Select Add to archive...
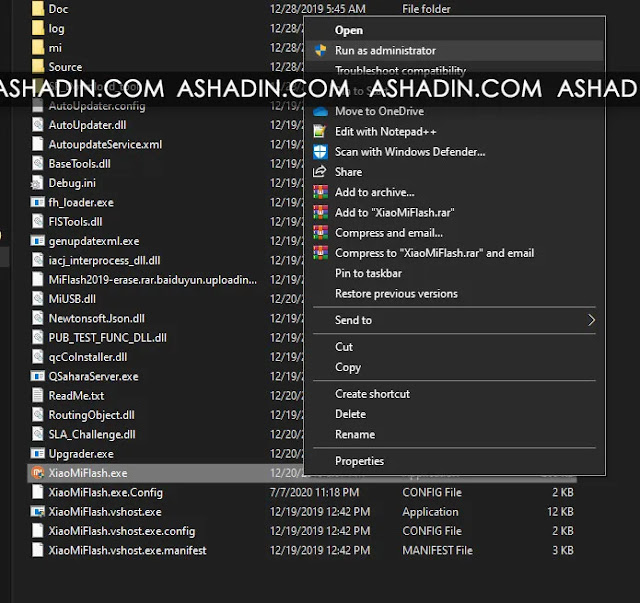Viewport: 640px width, 603px height. pyautogui.click(x=374, y=192)
